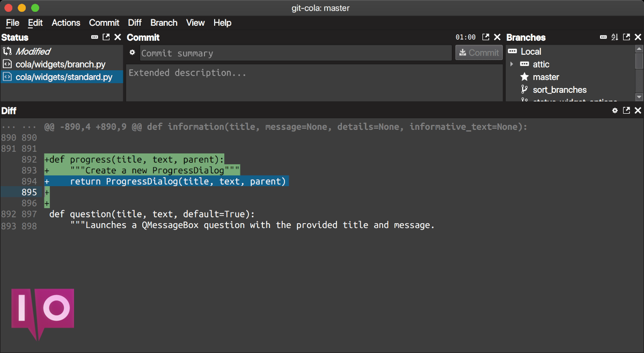Expand the attic branch folder
644x353 pixels.
[511, 64]
